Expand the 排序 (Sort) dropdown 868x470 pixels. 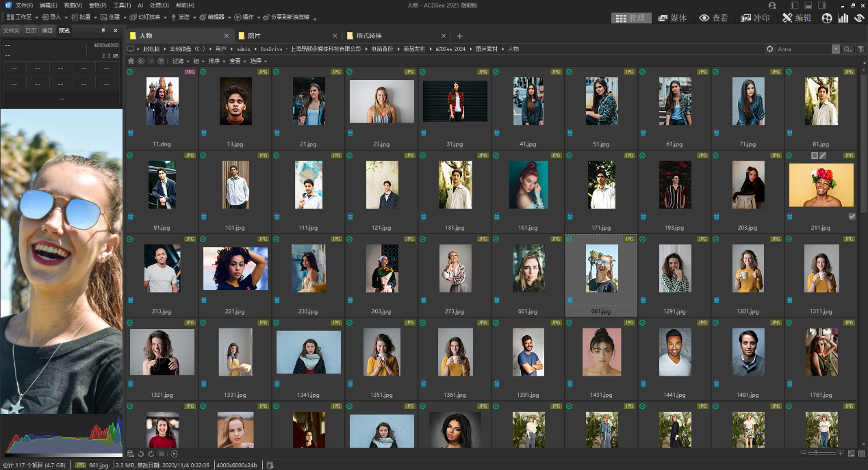coord(216,61)
